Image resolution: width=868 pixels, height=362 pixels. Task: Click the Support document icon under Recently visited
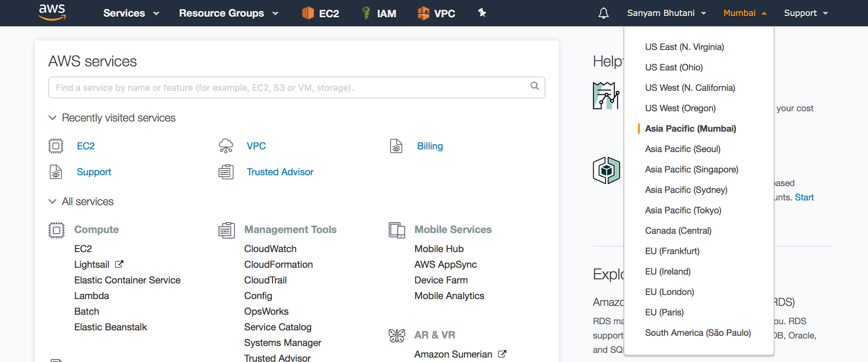pyautogui.click(x=56, y=172)
